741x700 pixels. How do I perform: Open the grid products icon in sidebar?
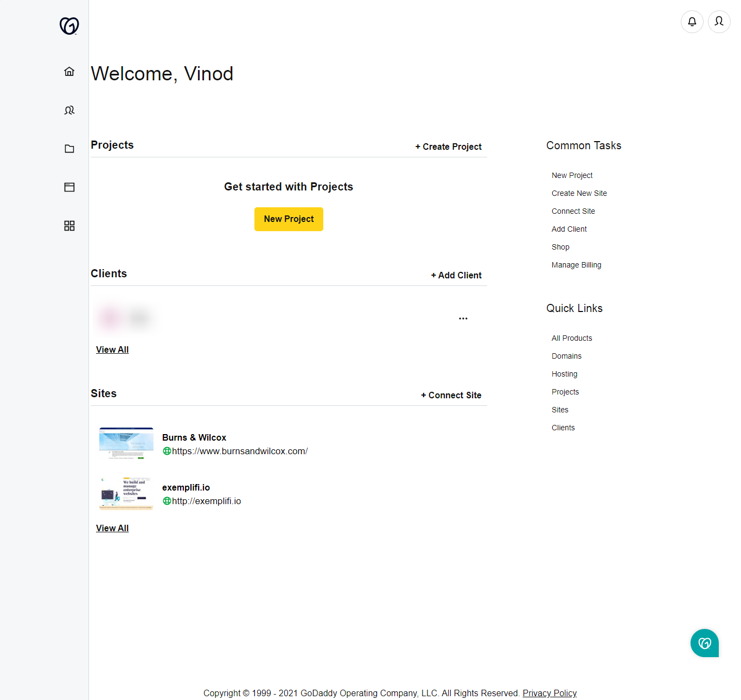tap(69, 226)
